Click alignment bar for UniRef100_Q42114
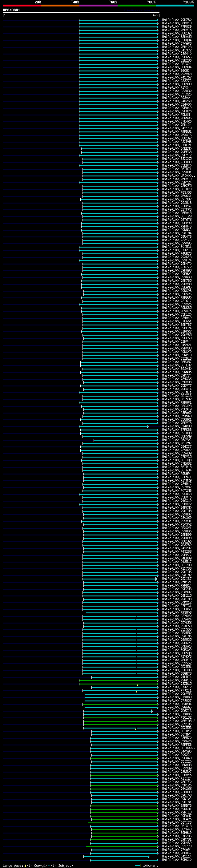 click(117, 857)
